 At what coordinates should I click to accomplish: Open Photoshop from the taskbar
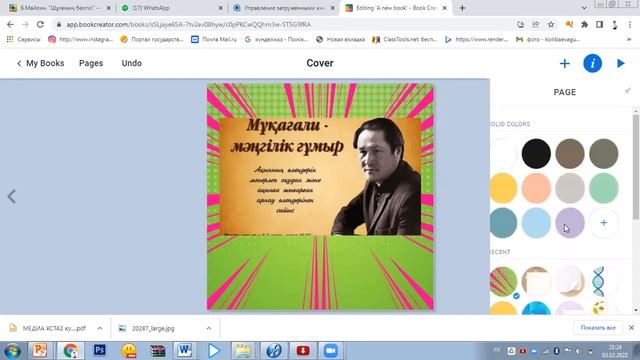coord(100,351)
